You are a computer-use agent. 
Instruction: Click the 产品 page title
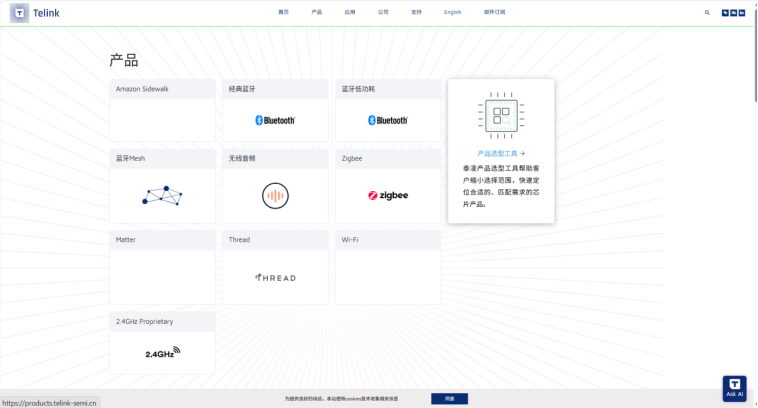[x=124, y=60]
